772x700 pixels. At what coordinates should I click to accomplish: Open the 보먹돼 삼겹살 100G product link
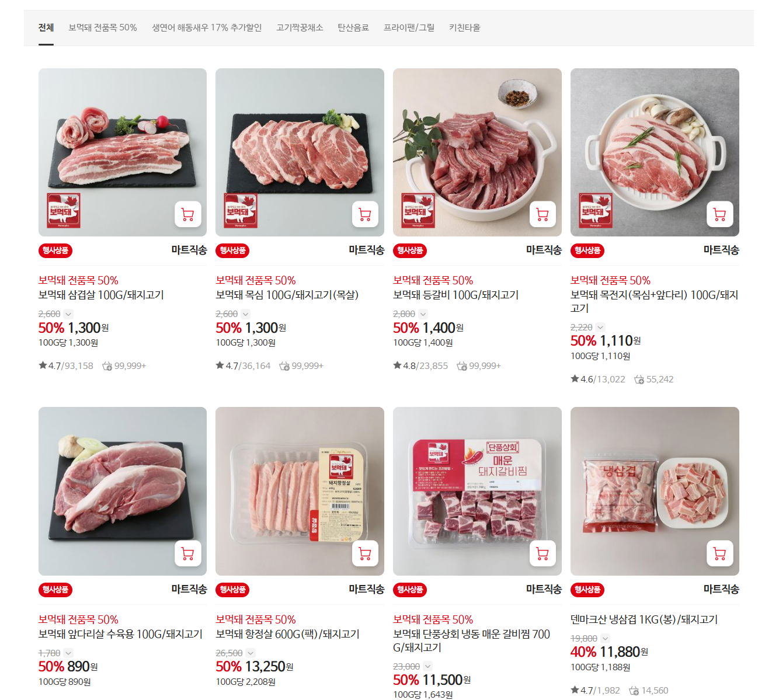(x=101, y=295)
